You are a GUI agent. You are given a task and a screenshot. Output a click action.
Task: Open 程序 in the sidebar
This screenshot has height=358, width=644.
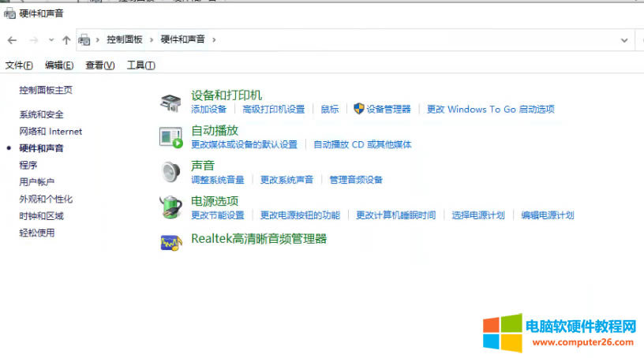tap(28, 165)
